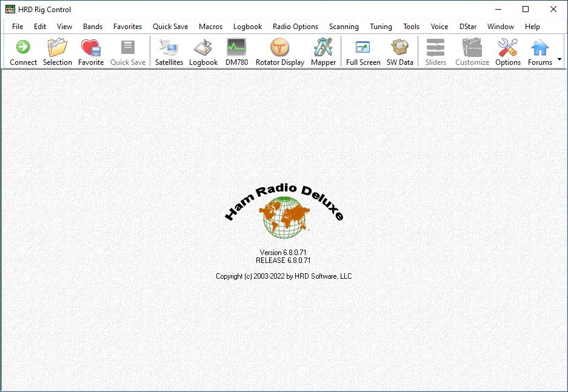Click the RELEASE 6.8.0.71 text
The width and height of the screenshot is (568, 392).
coord(283,261)
